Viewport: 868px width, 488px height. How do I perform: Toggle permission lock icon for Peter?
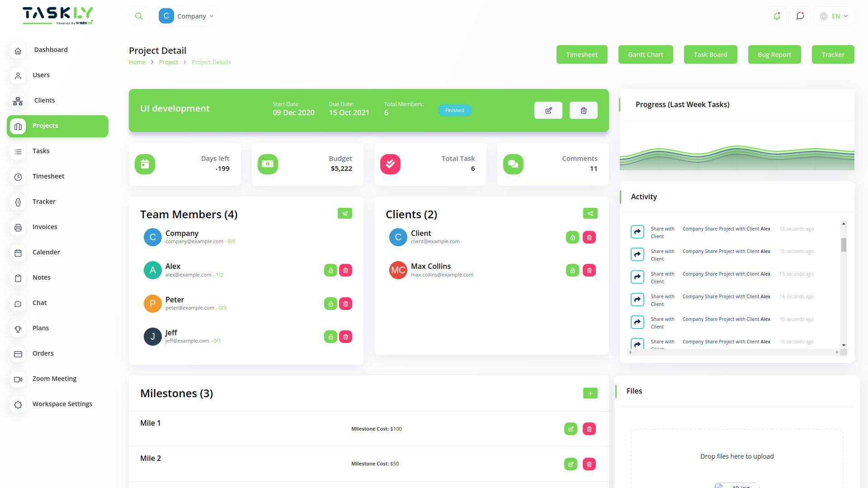pyautogui.click(x=330, y=303)
